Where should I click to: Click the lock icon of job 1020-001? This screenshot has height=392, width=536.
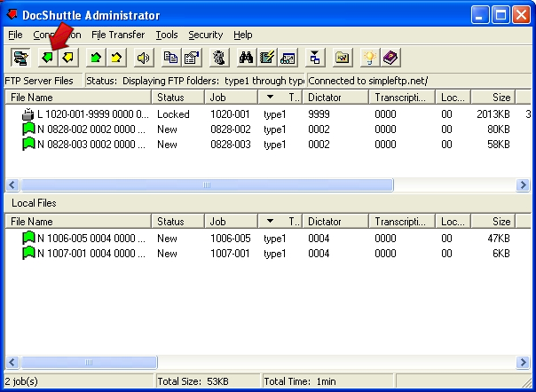click(x=28, y=114)
